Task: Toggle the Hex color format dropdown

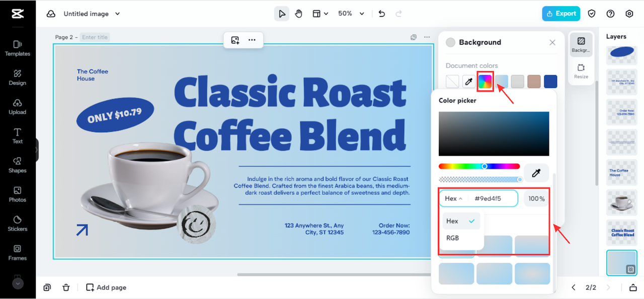Action: click(453, 198)
